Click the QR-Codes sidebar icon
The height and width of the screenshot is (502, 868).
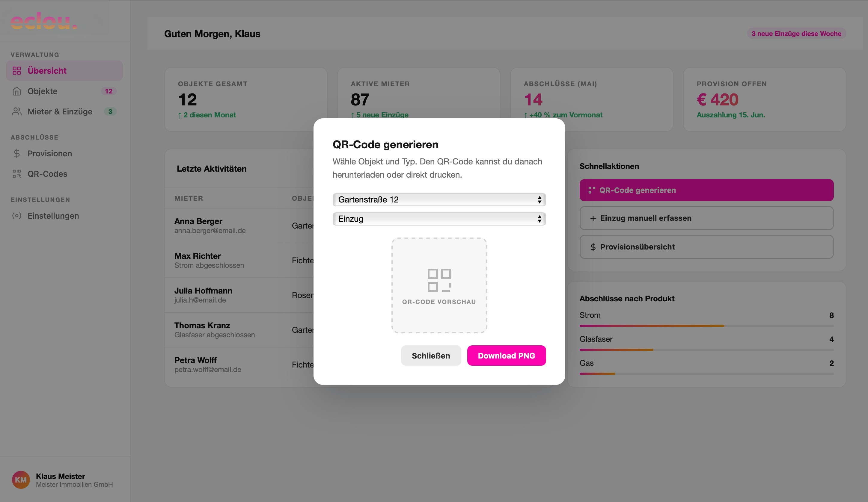coord(17,173)
